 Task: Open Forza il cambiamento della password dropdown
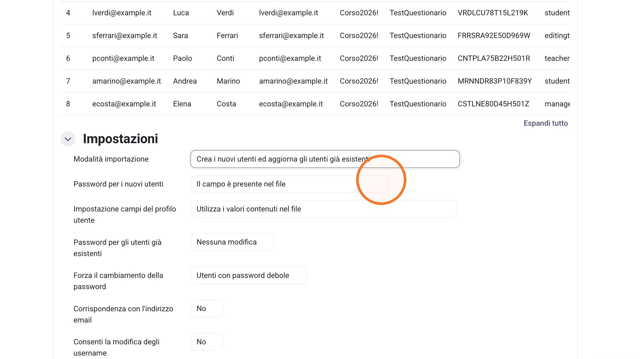tap(248, 275)
